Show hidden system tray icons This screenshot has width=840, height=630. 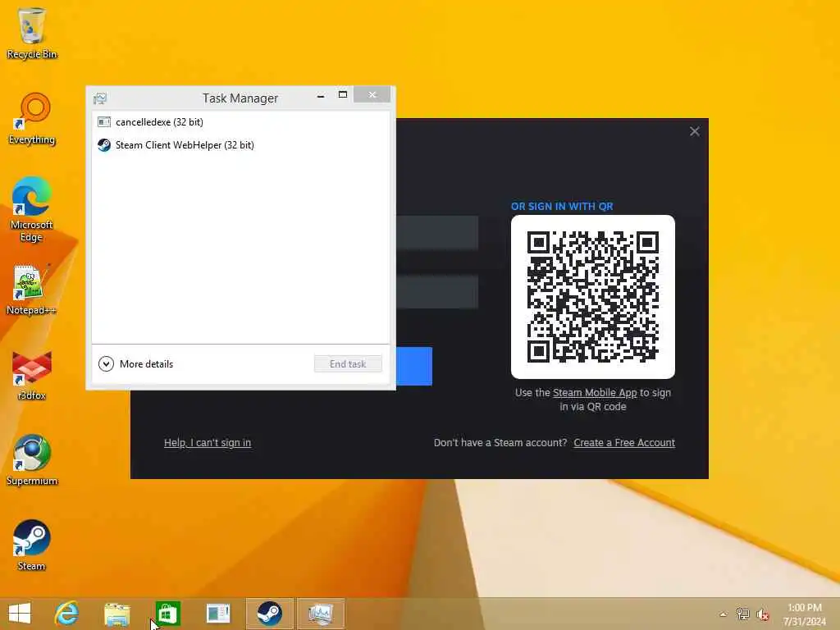coord(724,614)
